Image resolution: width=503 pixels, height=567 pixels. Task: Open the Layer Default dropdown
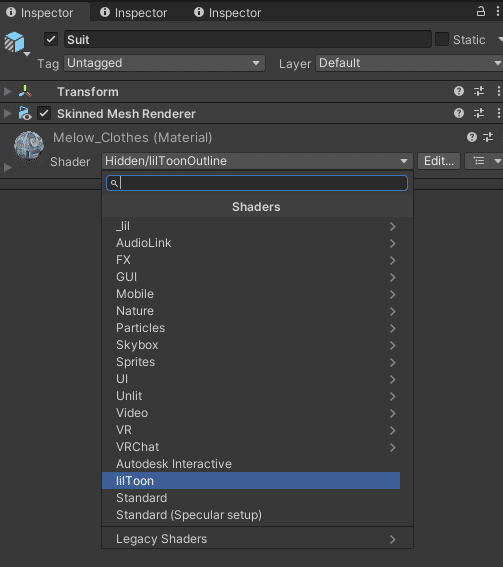pos(409,63)
